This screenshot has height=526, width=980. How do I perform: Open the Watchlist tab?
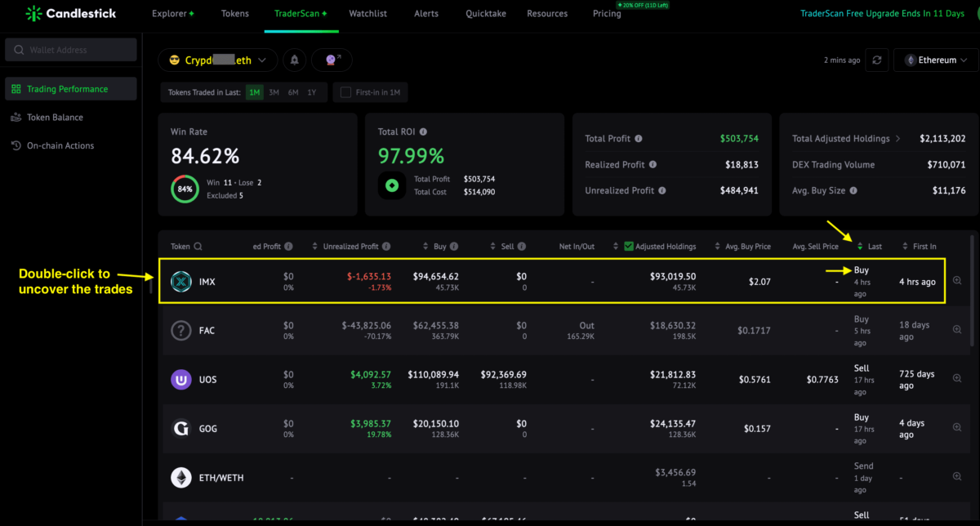[x=367, y=13]
